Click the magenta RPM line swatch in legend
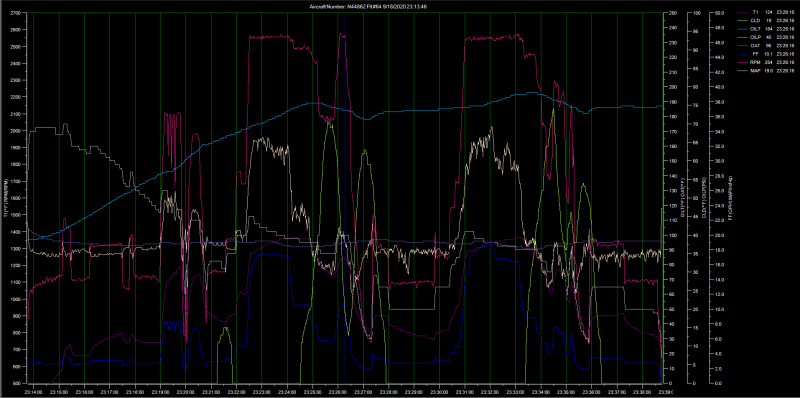This screenshot has height=398, width=800. (x=743, y=62)
